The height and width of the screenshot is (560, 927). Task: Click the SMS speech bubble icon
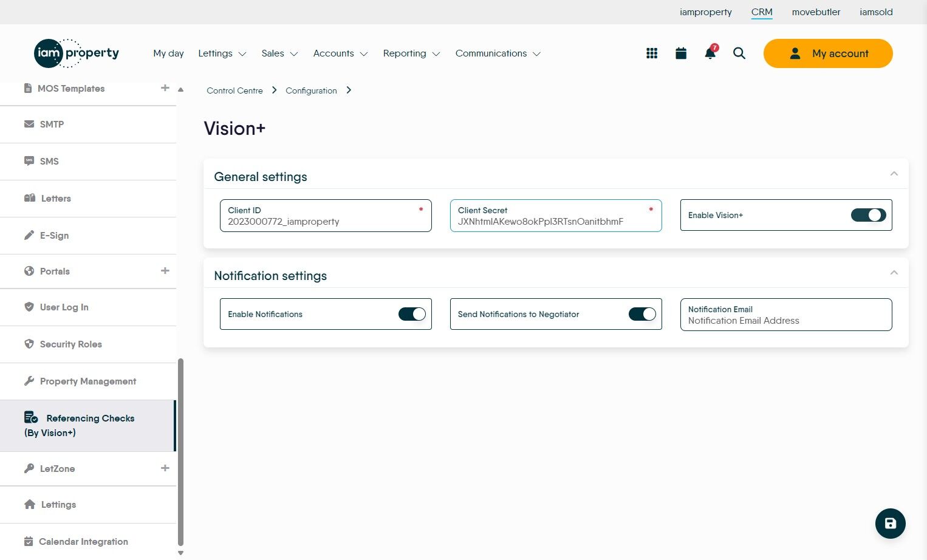click(29, 161)
